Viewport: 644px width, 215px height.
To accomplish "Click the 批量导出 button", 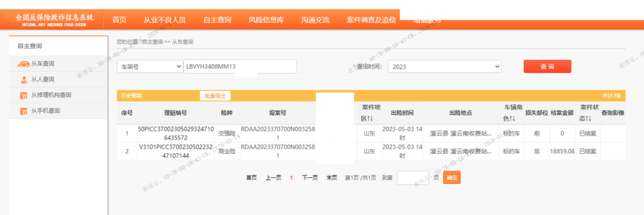I will coord(215,95).
